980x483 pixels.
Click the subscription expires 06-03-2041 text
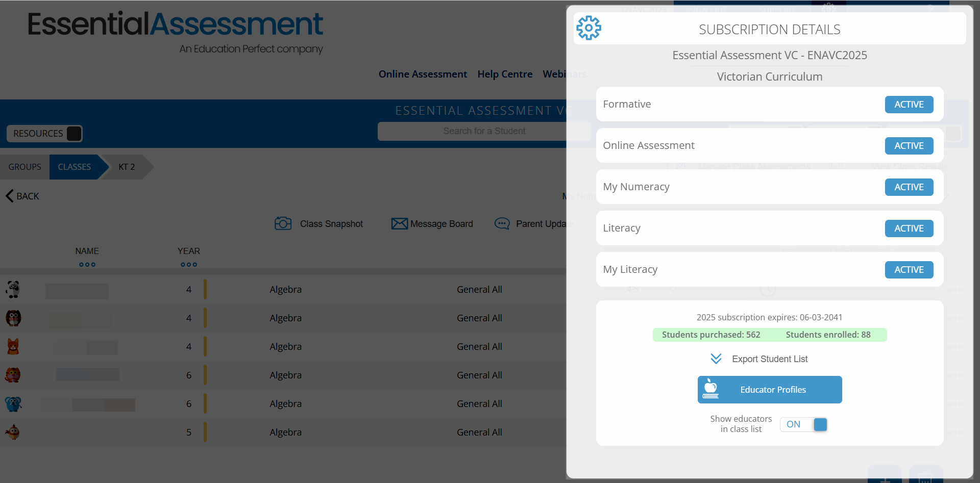click(770, 317)
